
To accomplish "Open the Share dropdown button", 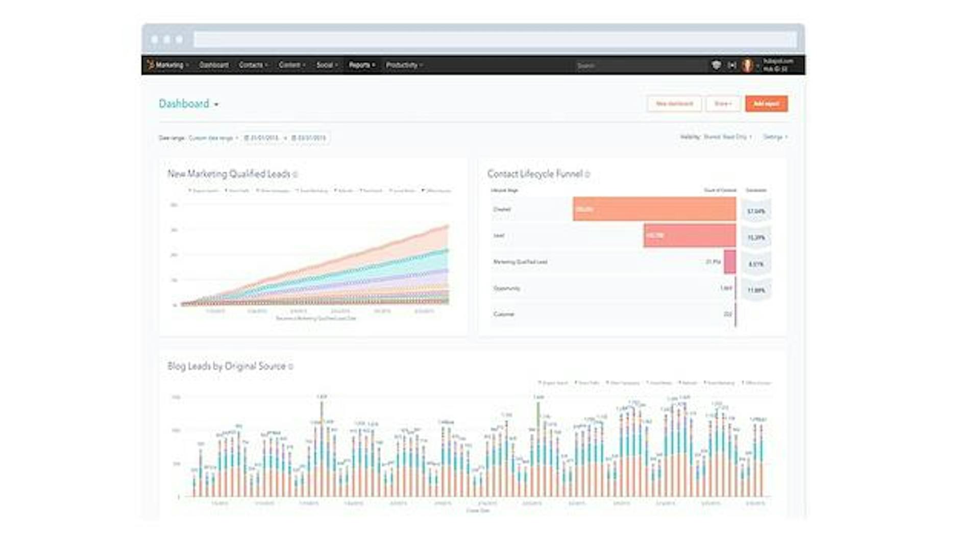I will (x=723, y=104).
